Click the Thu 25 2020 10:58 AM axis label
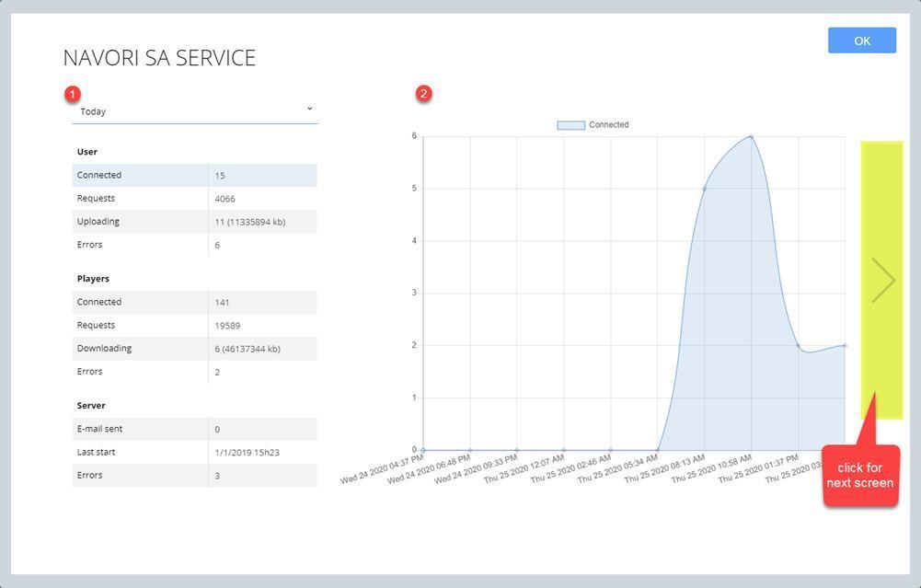Image resolution: width=921 pixels, height=588 pixels. click(711, 468)
